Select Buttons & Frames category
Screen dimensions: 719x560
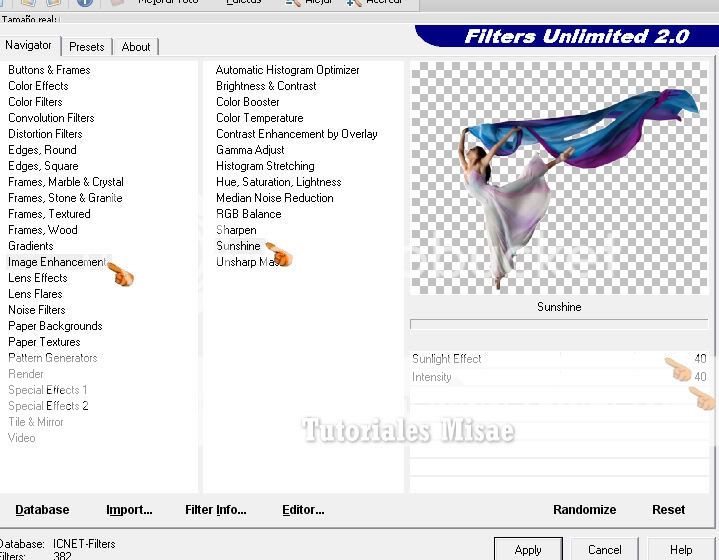click(x=49, y=70)
